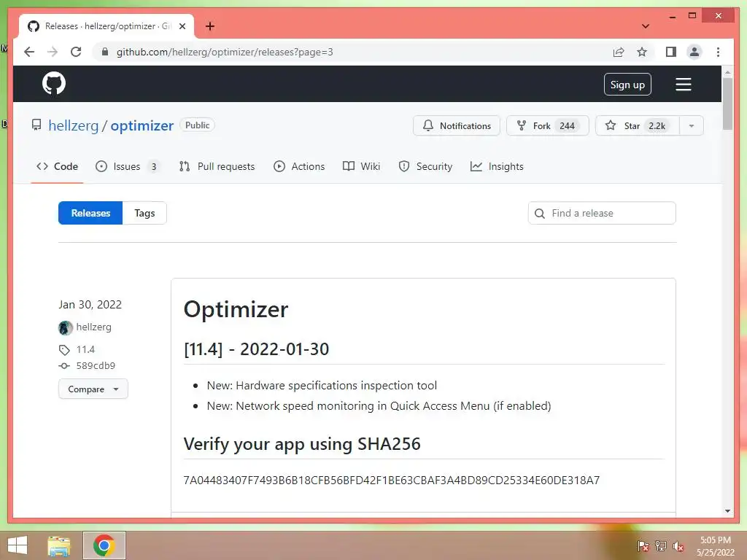Click the Jan 30, 2022 release date
The width and height of the screenshot is (747, 560).
coord(90,305)
